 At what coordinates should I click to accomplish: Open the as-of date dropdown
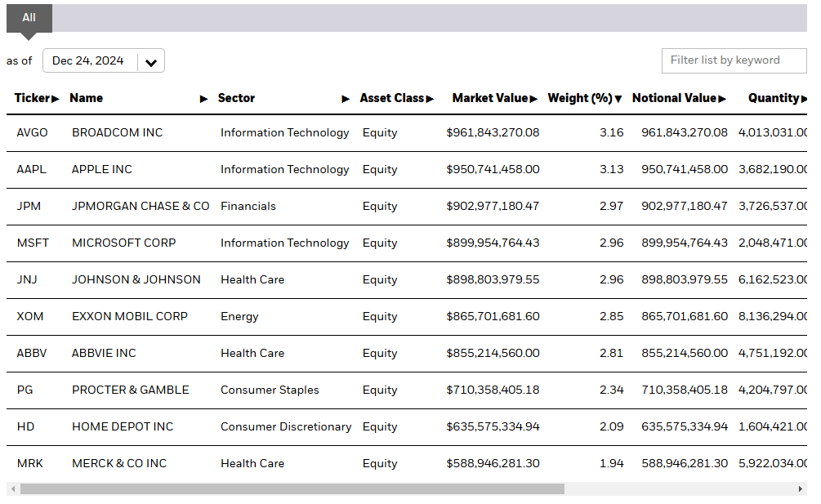click(104, 60)
